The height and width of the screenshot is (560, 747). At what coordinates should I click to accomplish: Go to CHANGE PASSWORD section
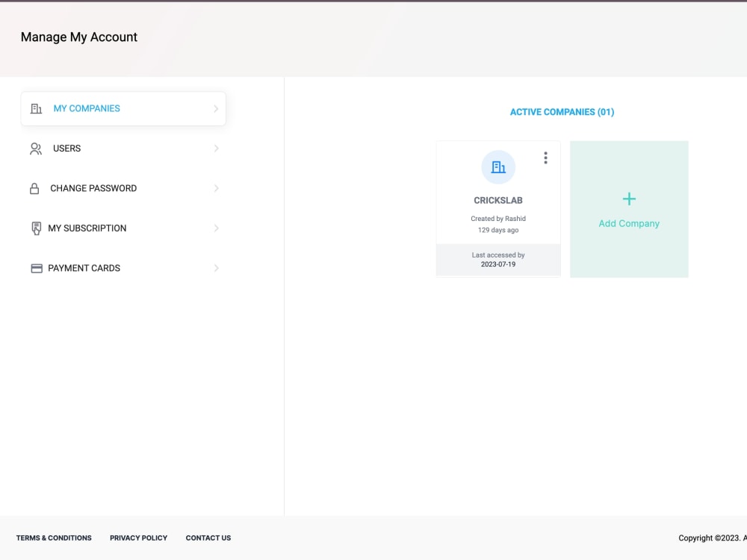(x=123, y=189)
